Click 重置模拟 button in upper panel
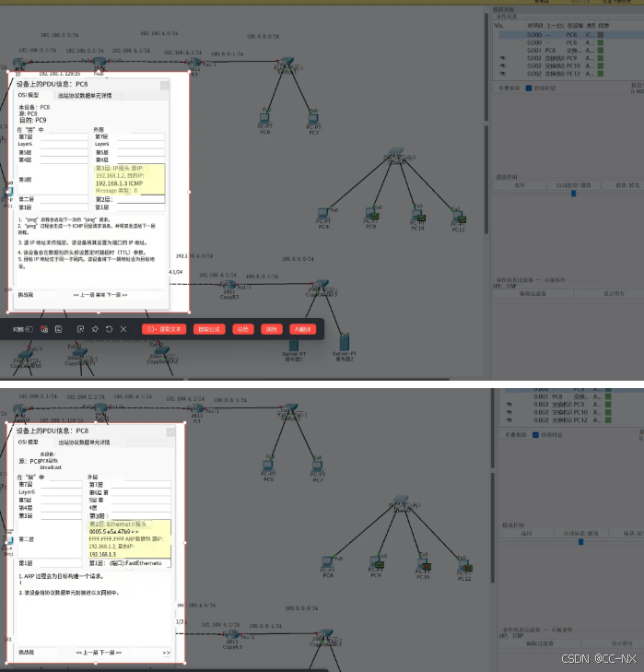 pyautogui.click(x=509, y=88)
